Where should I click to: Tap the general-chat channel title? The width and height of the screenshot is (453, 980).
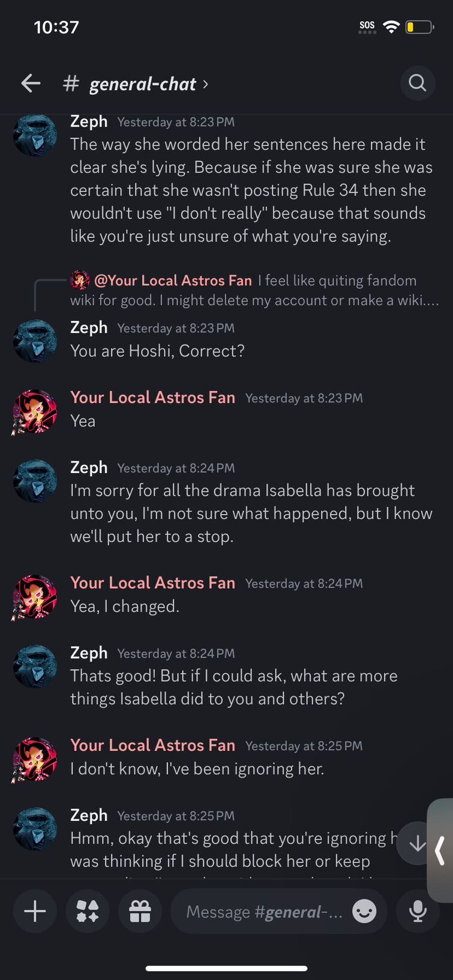click(x=142, y=84)
